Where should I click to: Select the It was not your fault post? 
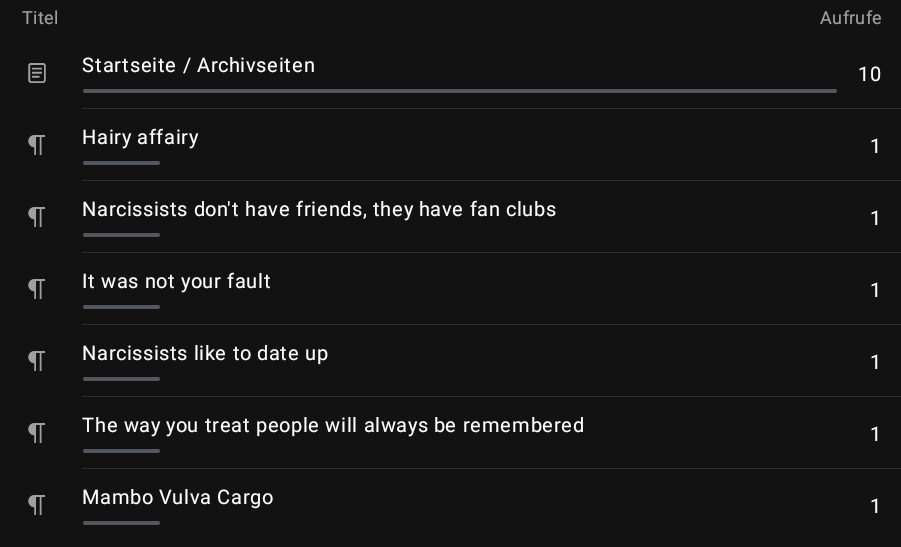tap(176, 282)
